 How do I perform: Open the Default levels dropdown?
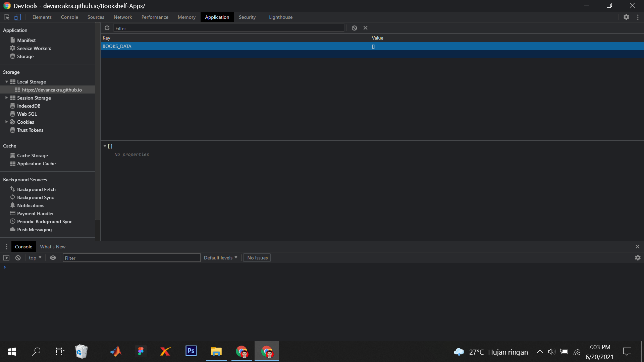(220, 258)
